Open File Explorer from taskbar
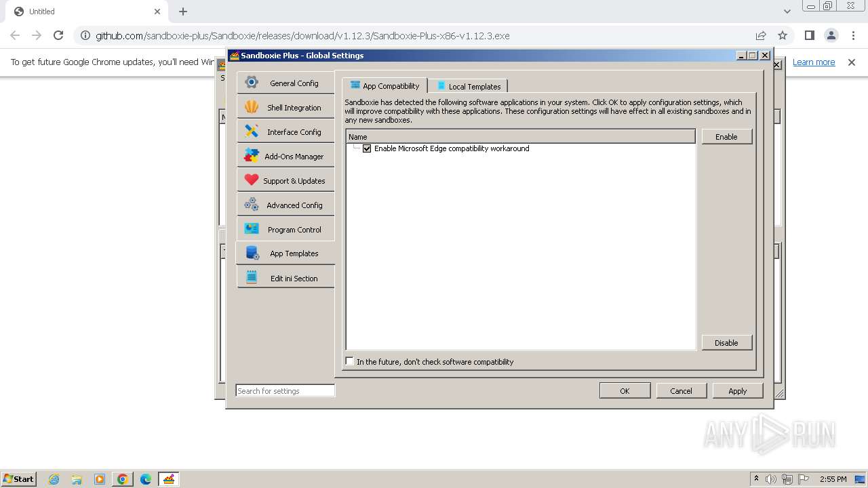This screenshot has height=488, width=868. pos(77,479)
